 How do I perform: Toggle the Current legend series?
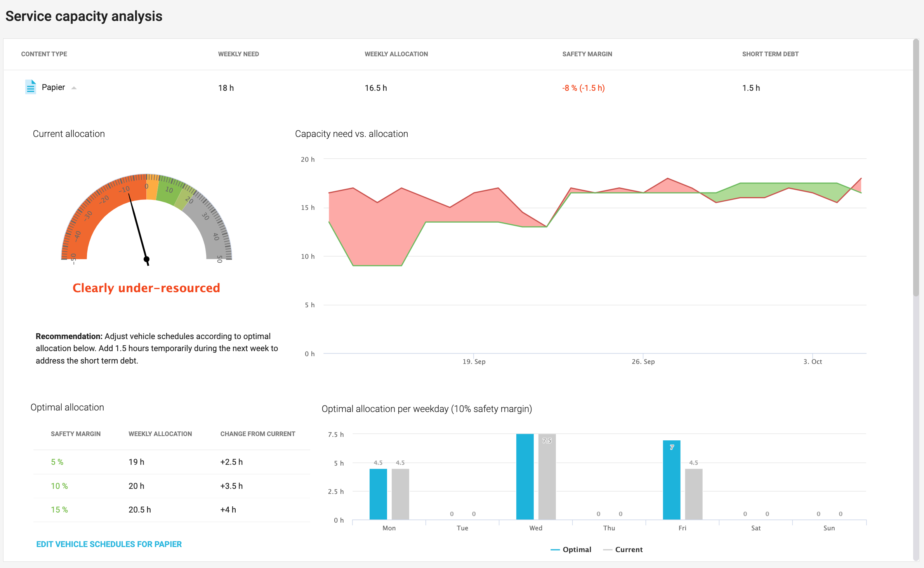coord(623,549)
